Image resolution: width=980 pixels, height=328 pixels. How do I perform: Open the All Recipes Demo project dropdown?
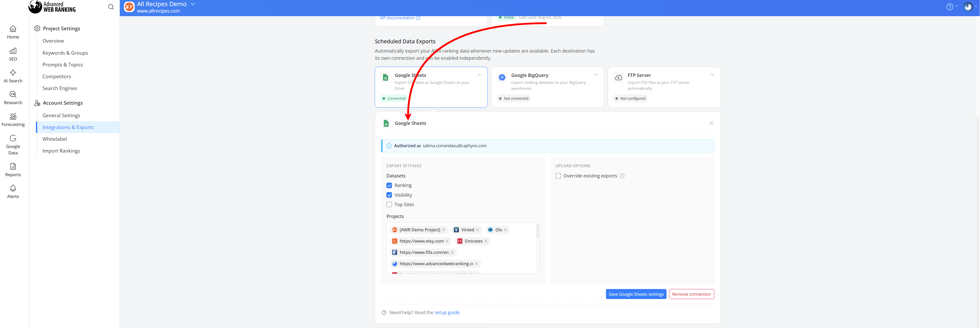pyautogui.click(x=193, y=4)
